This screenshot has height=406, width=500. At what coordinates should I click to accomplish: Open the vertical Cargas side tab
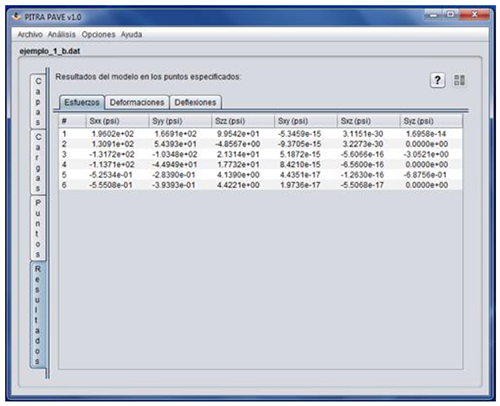click(x=38, y=162)
